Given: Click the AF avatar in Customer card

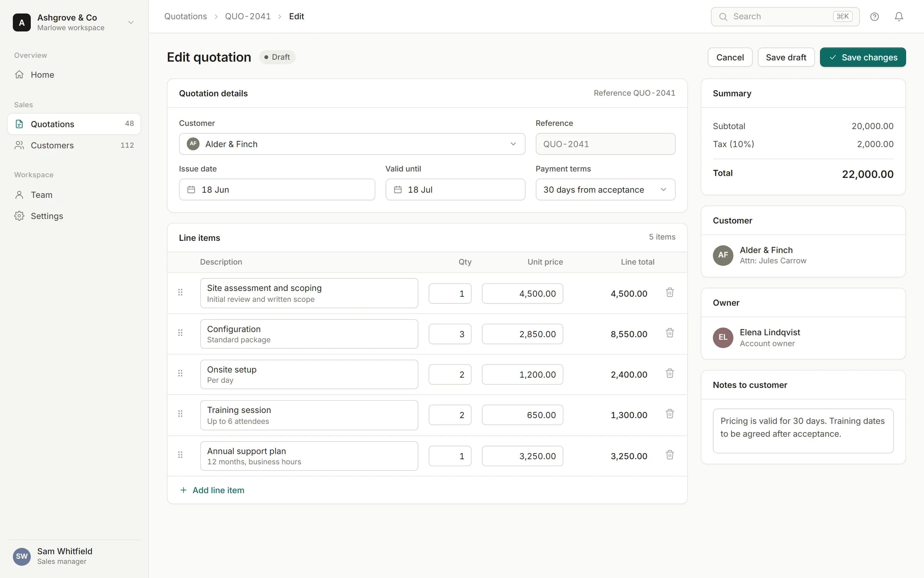Looking at the screenshot, I should point(723,255).
